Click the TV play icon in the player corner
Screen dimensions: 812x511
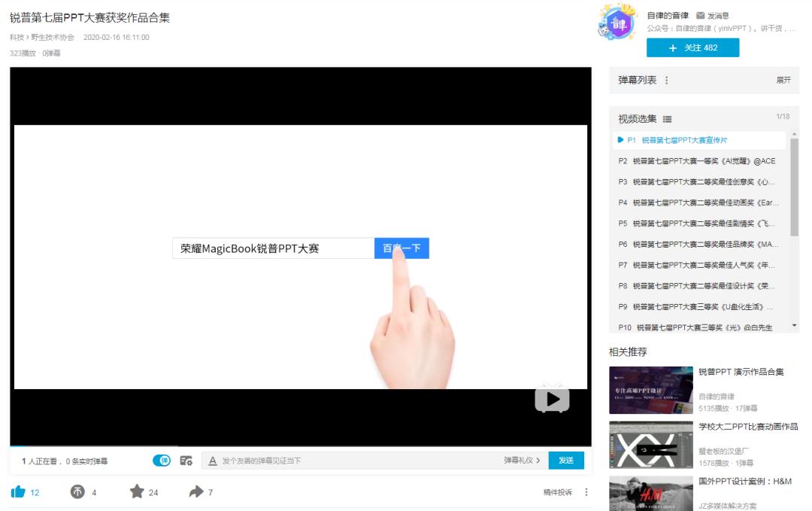pos(551,400)
